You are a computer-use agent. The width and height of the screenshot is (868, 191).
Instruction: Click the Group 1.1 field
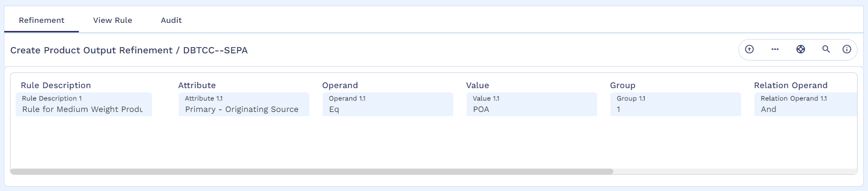[x=676, y=104]
